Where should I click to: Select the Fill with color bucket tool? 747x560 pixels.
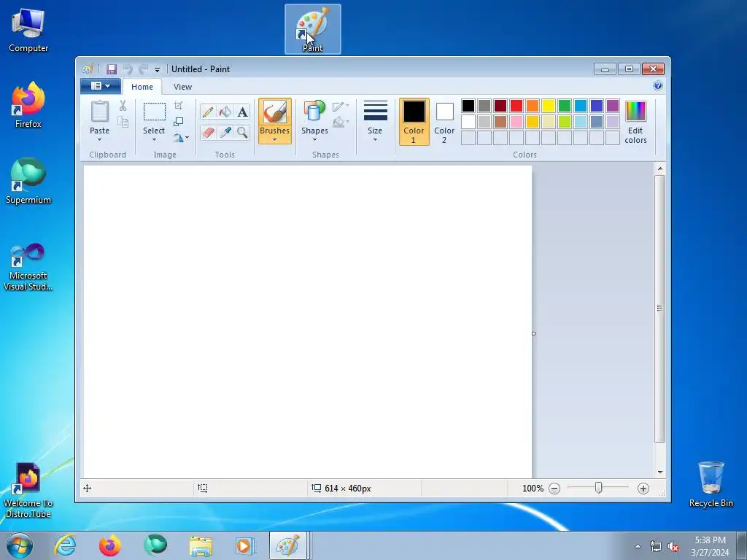(225, 112)
